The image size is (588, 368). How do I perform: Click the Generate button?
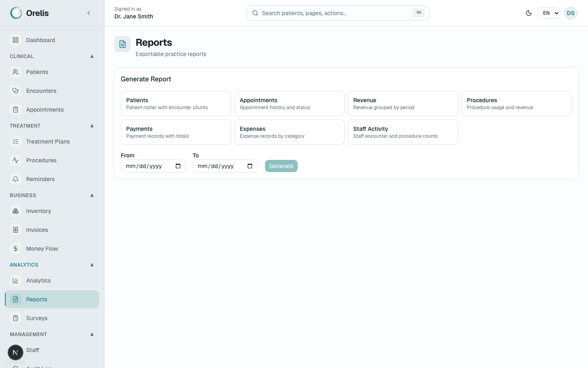(x=281, y=166)
